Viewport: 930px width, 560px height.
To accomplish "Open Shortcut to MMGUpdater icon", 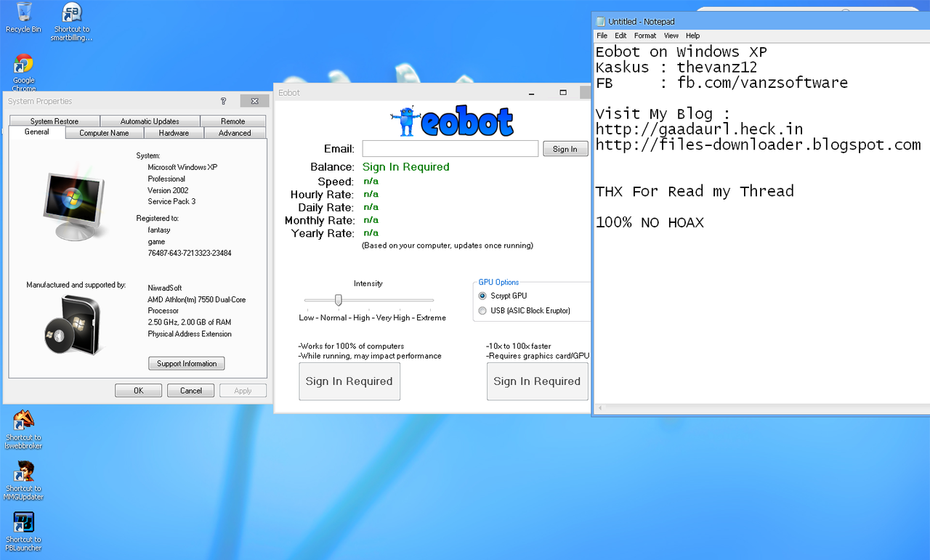I will pos(23,480).
